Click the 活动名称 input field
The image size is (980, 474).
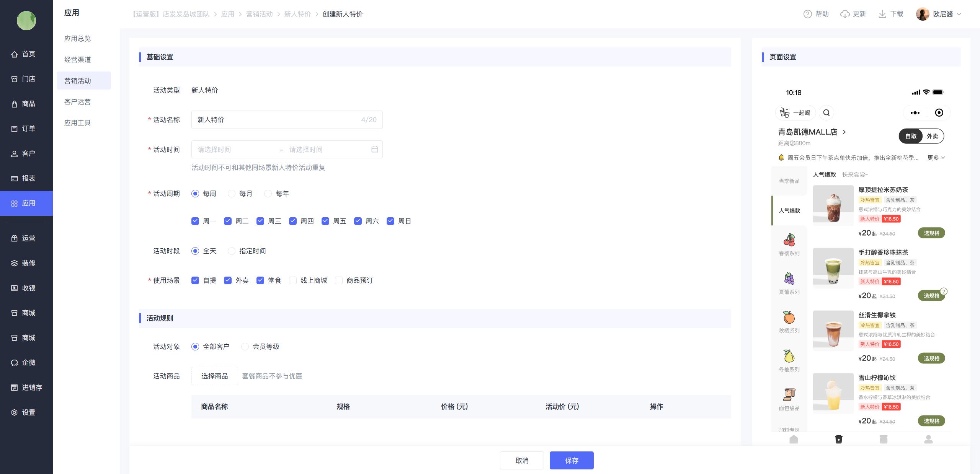tap(287, 120)
